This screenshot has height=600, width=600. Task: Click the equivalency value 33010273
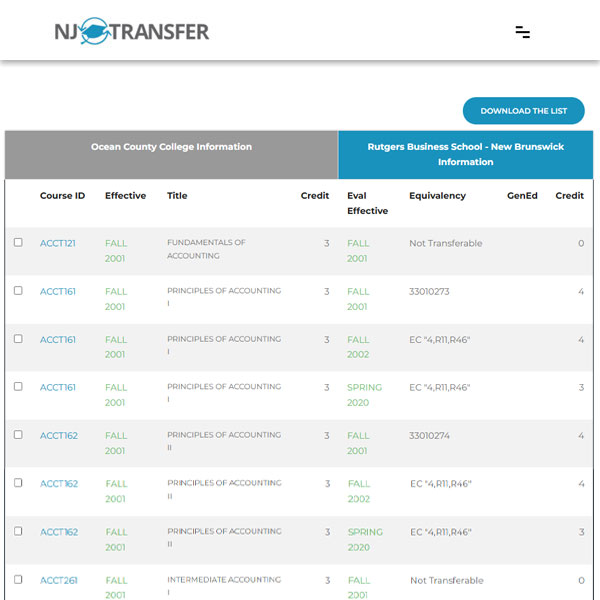coord(429,292)
